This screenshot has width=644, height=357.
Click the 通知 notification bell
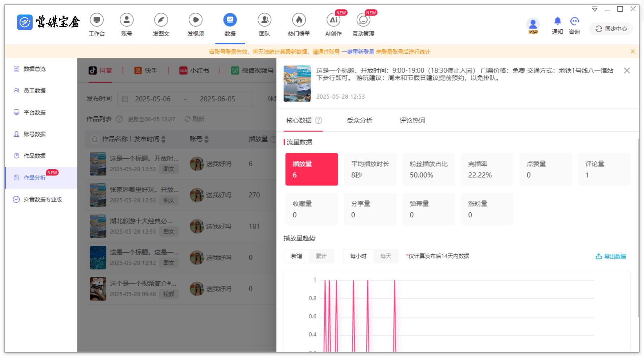tap(557, 21)
